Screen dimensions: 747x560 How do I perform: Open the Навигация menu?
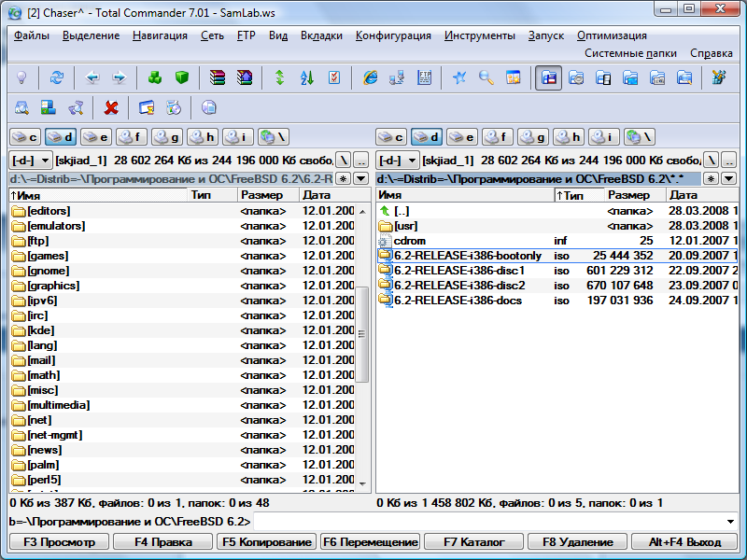160,35
